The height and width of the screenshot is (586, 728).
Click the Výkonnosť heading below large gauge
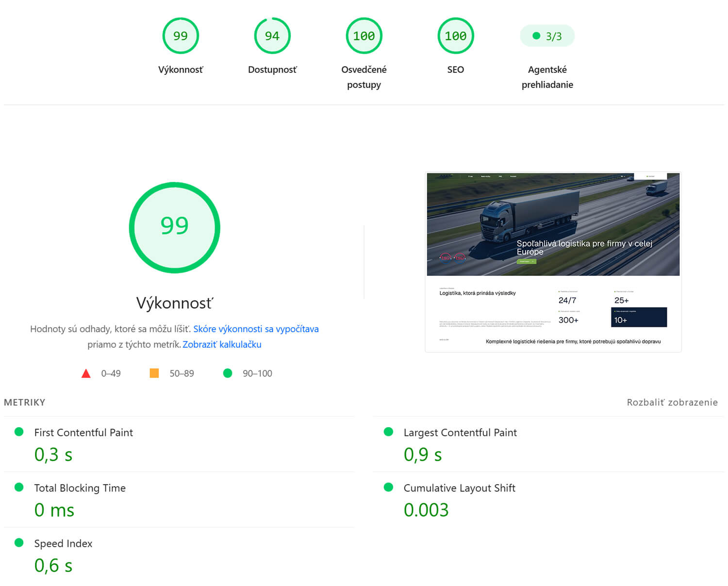point(175,303)
